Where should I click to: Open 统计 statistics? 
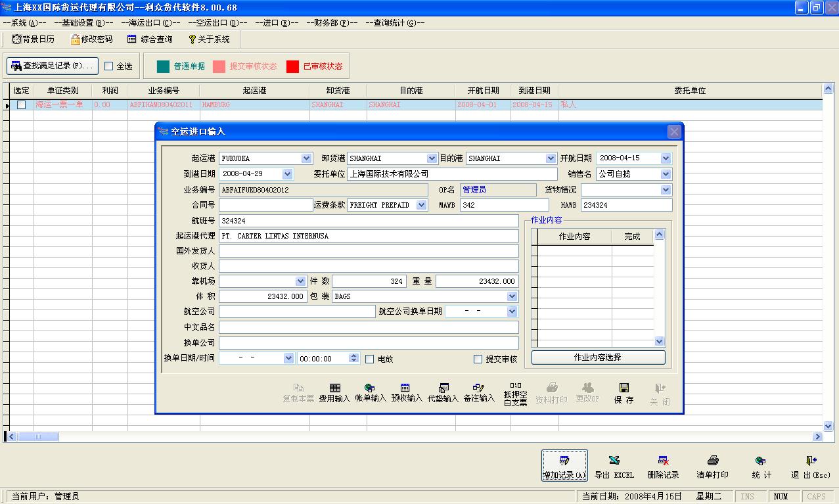coord(761,467)
